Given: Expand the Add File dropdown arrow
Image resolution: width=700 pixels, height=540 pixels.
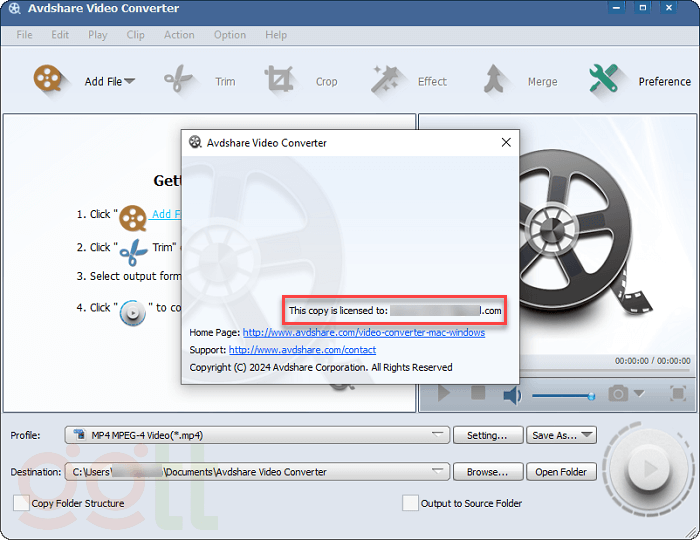Looking at the screenshot, I should 129,82.
